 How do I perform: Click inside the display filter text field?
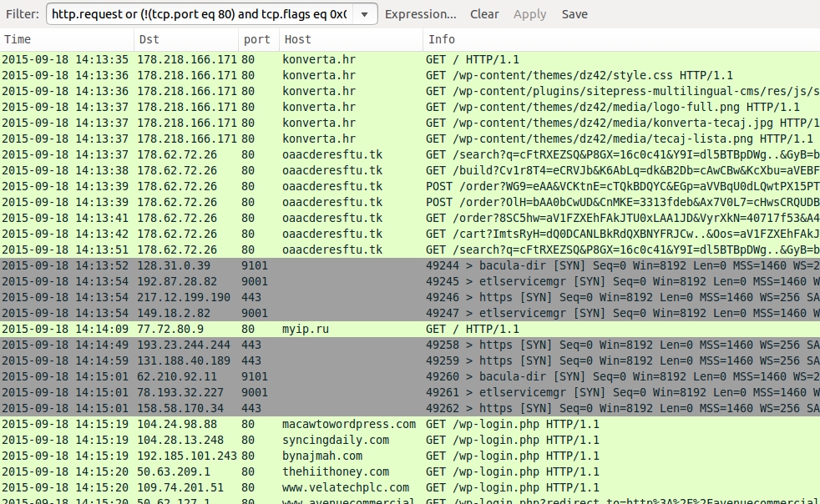(x=199, y=14)
